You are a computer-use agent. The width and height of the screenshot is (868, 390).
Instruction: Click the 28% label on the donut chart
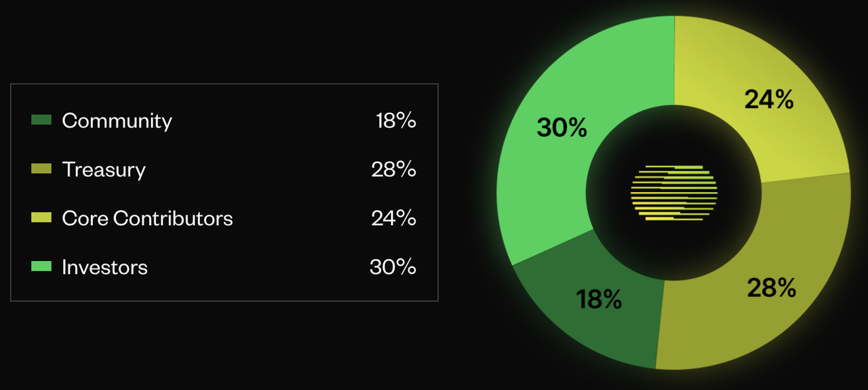coord(771,288)
